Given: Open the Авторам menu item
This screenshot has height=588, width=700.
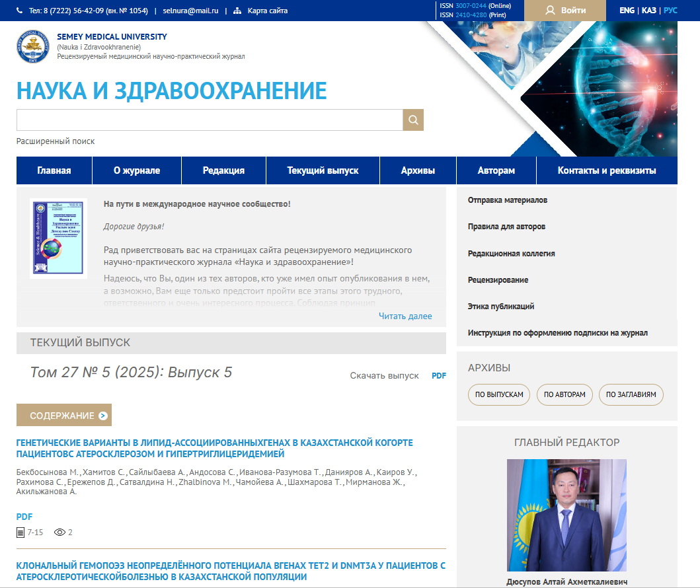Looking at the screenshot, I should [x=496, y=170].
